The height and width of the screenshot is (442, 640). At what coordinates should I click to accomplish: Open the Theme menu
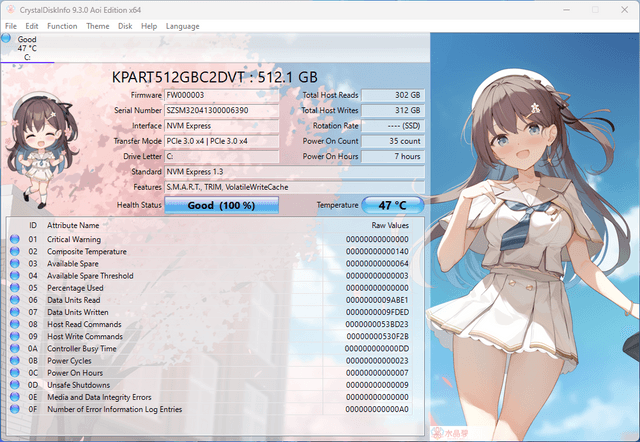tap(98, 26)
